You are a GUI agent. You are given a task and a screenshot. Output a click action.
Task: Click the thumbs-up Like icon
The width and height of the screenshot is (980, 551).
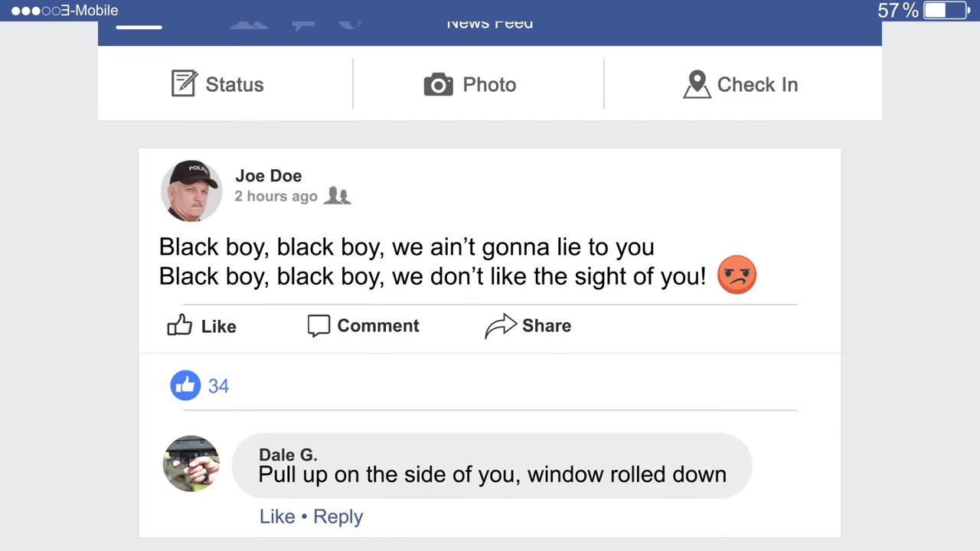tap(180, 325)
